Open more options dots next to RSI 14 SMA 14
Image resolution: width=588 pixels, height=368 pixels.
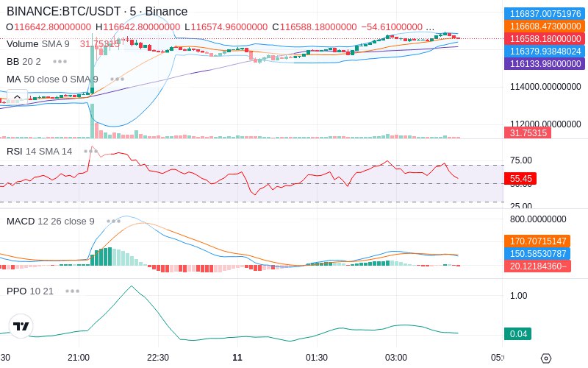point(90,152)
